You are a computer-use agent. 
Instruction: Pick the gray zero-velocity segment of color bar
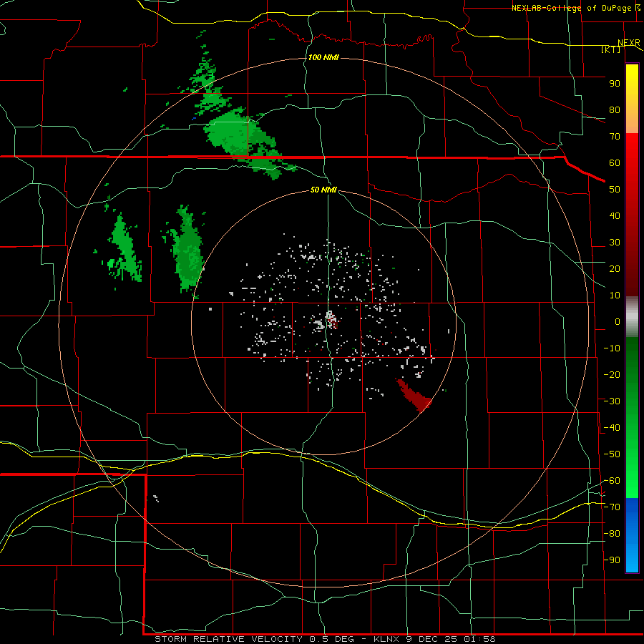pyautogui.click(x=632, y=317)
